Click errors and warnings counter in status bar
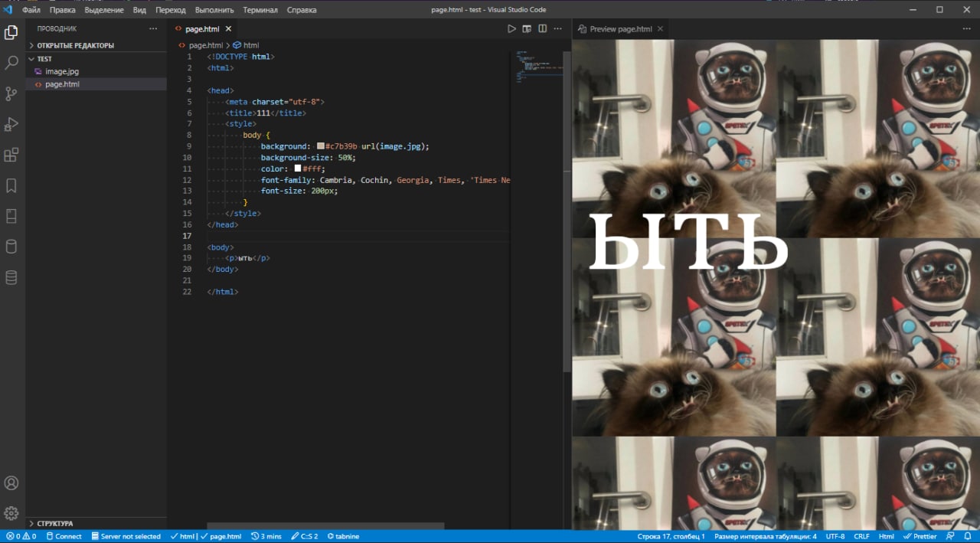This screenshot has height=543, width=980. pyautogui.click(x=21, y=536)
